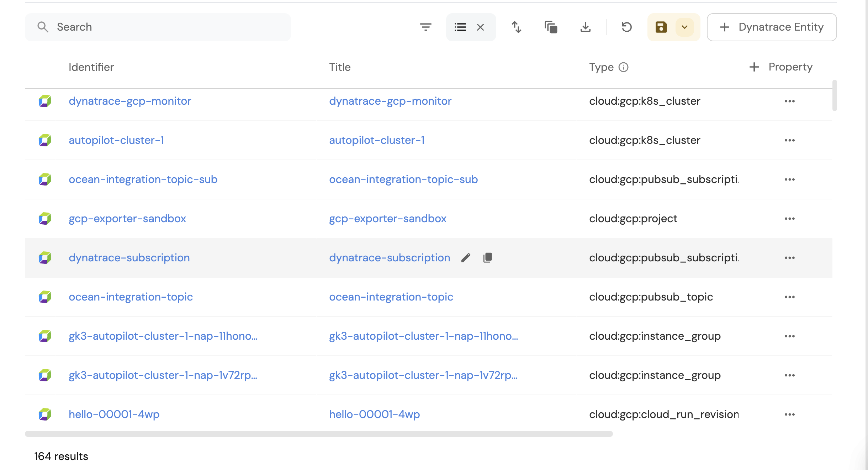Download the table data
The image size is (868, 470).
coord(585,27)
